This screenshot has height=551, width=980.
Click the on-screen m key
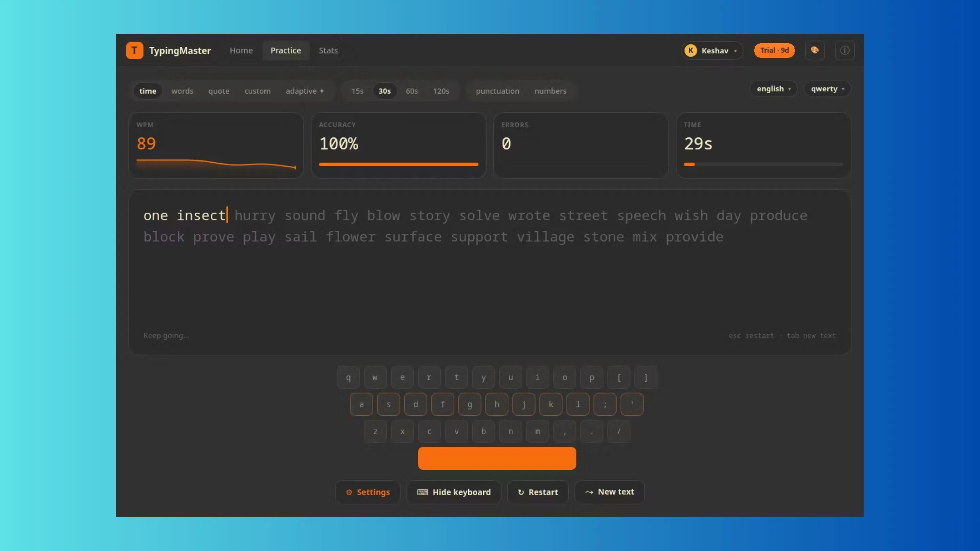click(x=538, y=431)
